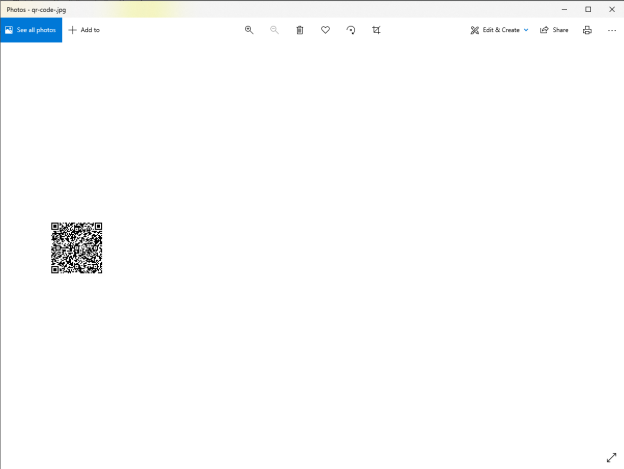Share the photo

point(554,30)
